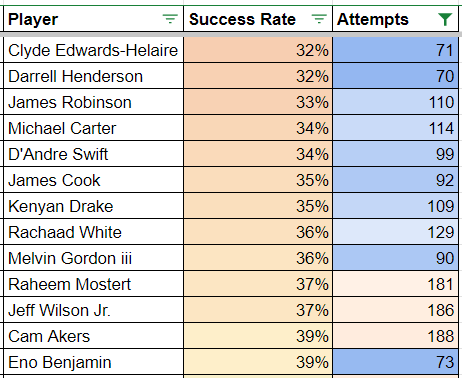Click the Michael Carter name cell
This screenshot has width=462, height=378.
93,128
